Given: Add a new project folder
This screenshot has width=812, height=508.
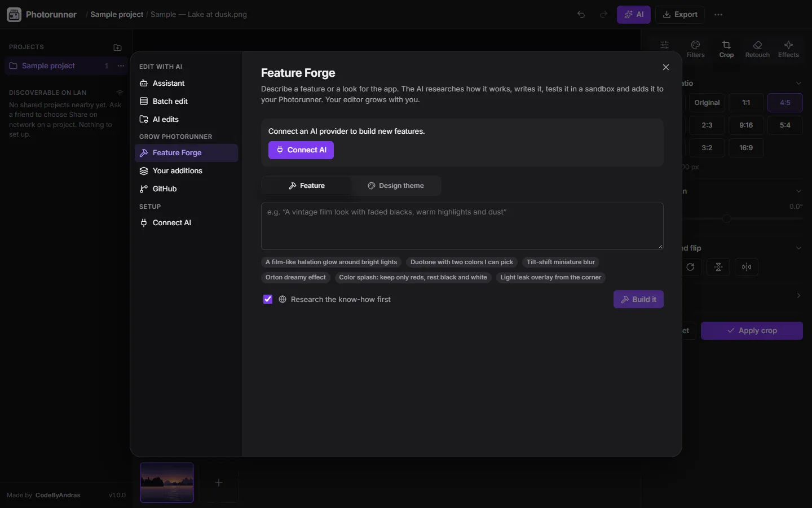Looking at the screenshot, I should 117,47.
